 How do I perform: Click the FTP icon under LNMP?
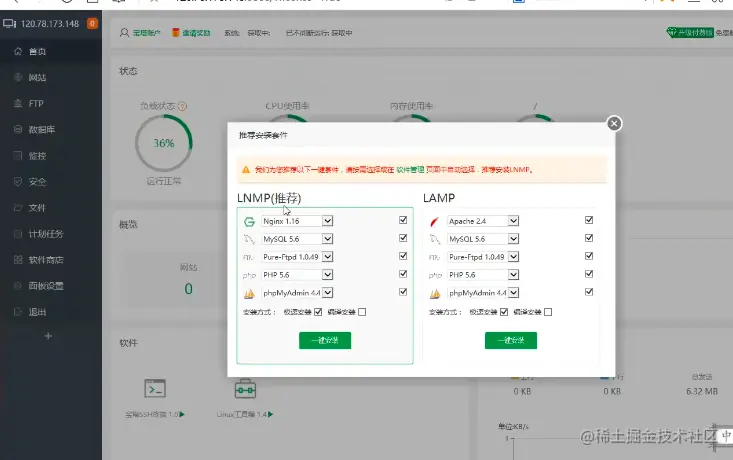[x=248, y=257]
